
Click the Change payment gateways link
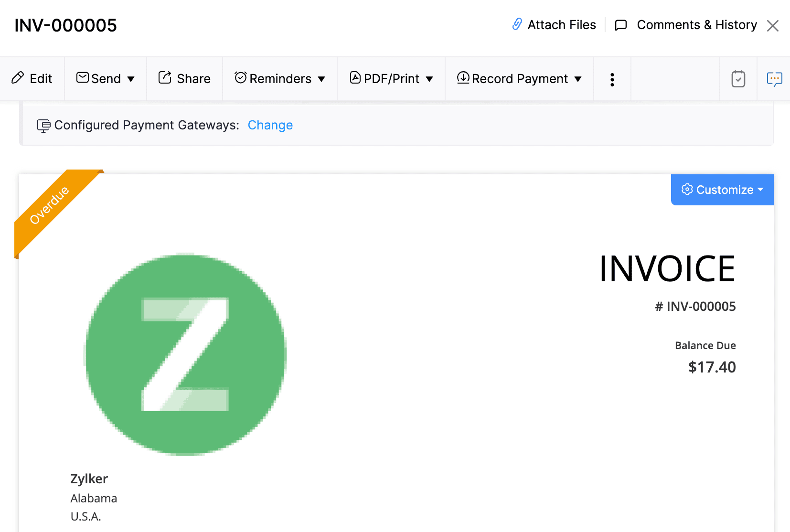pyautogui.click(x=270, y=125)
